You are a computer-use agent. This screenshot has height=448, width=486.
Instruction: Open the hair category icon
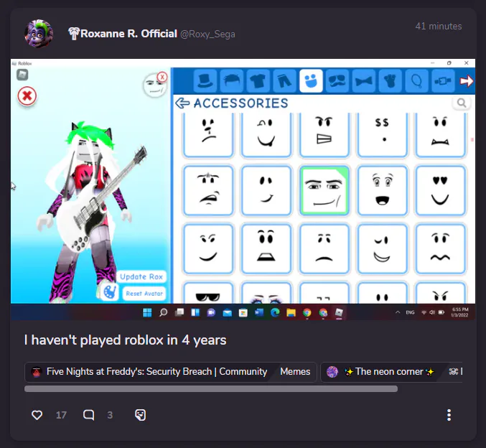pos(232,81)
